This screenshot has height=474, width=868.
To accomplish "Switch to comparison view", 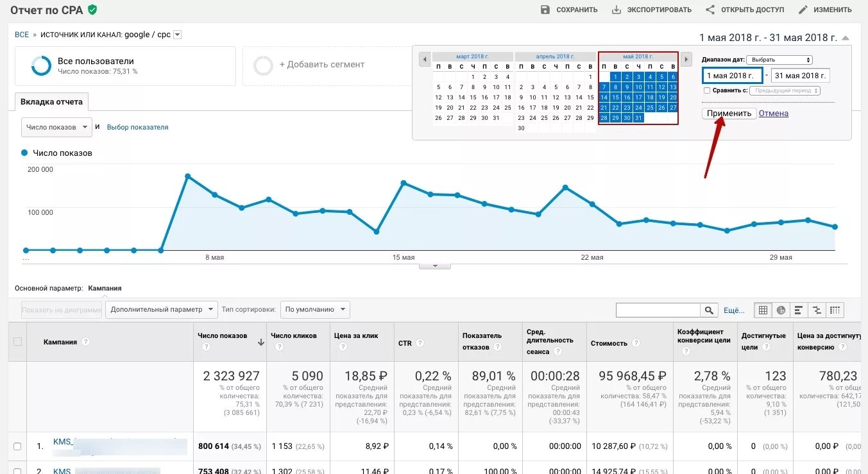I will pyautogui.click(x=817, y=310).
